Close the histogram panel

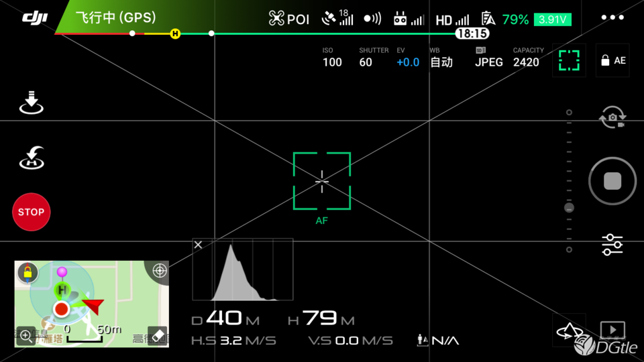coord(198,245)
